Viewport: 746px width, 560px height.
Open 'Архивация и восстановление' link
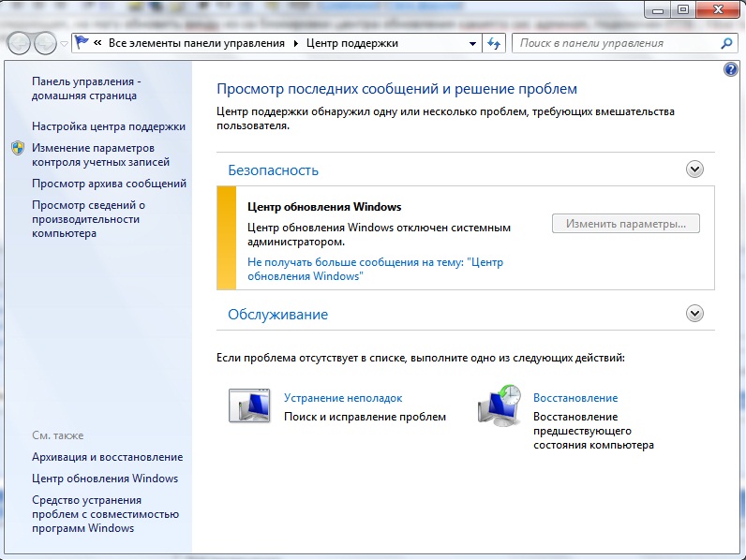[107, 457]
